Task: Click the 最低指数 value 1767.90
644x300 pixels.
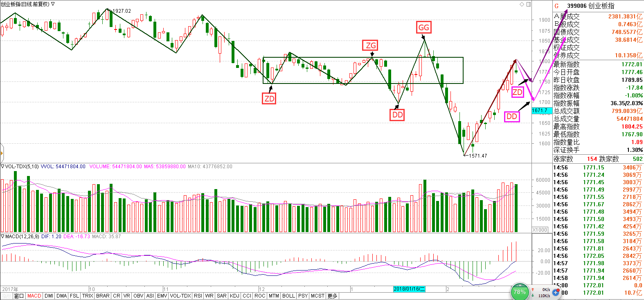Action: click(x=632, y=134)
